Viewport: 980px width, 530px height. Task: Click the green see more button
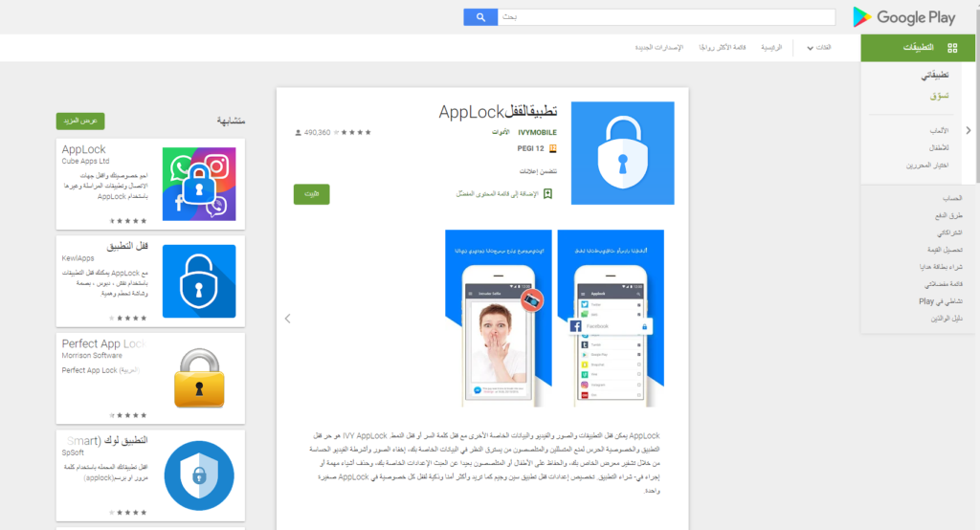point(80,121)
